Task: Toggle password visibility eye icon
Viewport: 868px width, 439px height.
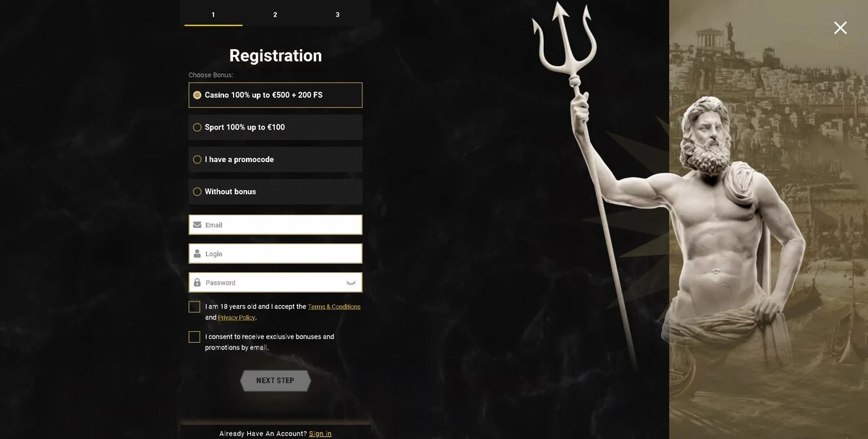Action: 351,283
